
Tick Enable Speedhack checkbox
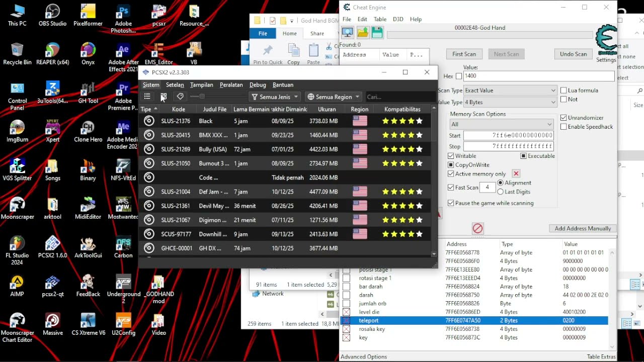[x=563, y=127]
